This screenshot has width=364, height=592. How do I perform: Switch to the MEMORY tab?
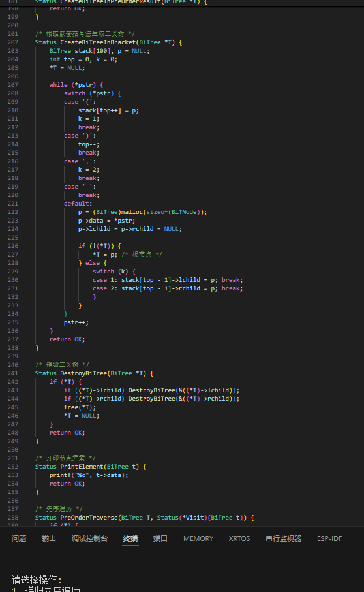click(x=198, y=538)
